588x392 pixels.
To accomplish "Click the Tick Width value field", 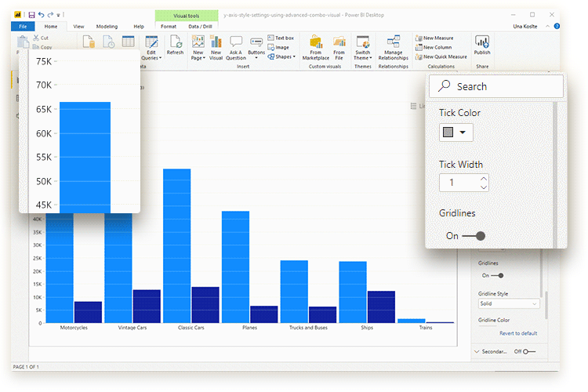I will click(x=459, y=183).
